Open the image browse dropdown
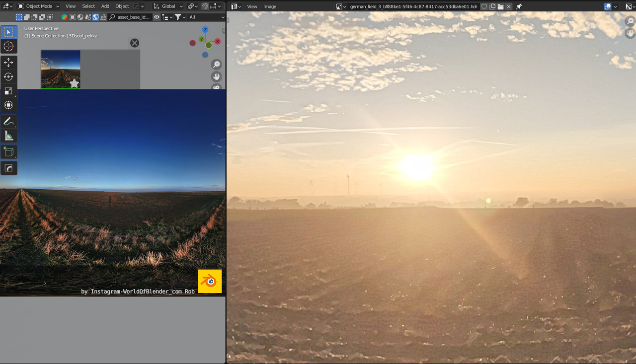This screenshot has width=636, height=364. (x=341, y=6)
